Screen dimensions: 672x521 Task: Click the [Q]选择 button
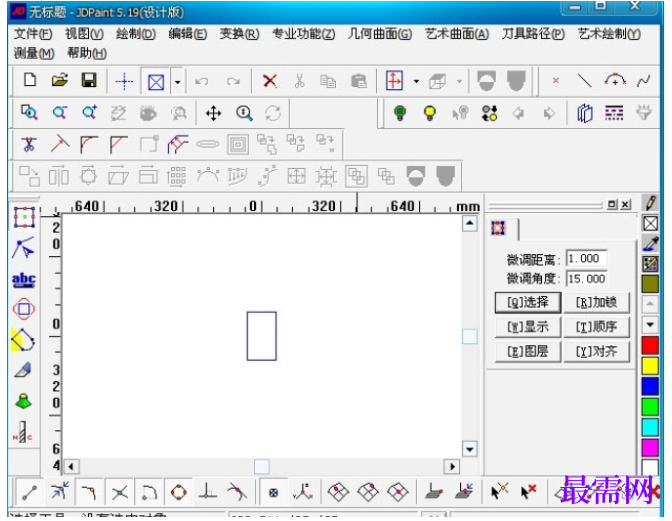[x=528, y=302]
